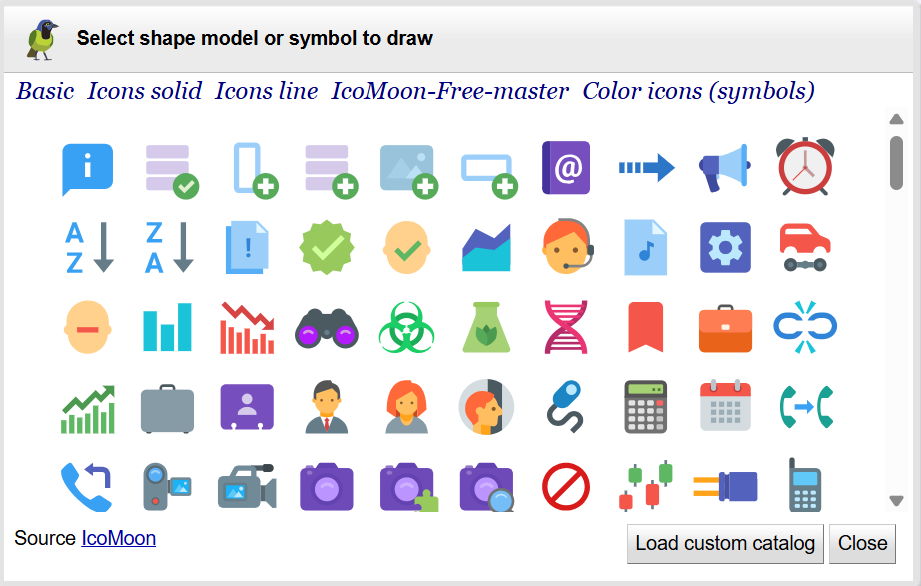Select the declining red chart icon
Screen dimensions: 921x586
246,327
